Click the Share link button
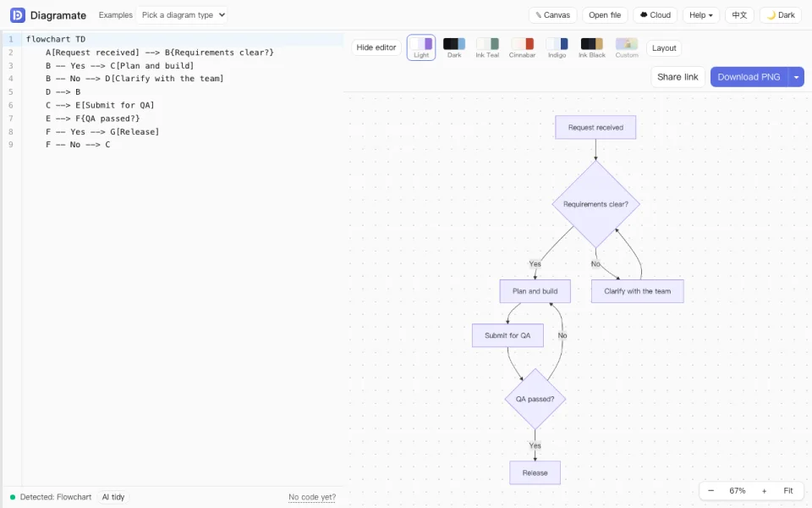812x508 pixels. pos(678,77)
